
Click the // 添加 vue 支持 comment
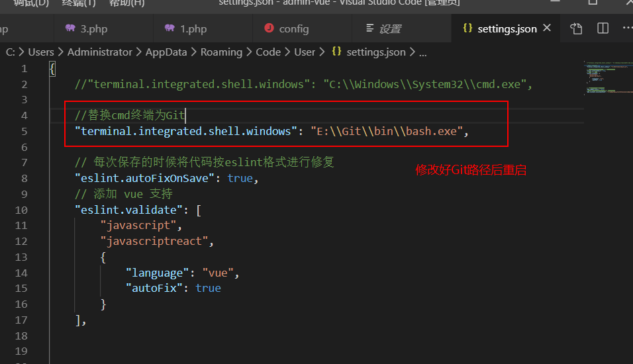(124, 194)
